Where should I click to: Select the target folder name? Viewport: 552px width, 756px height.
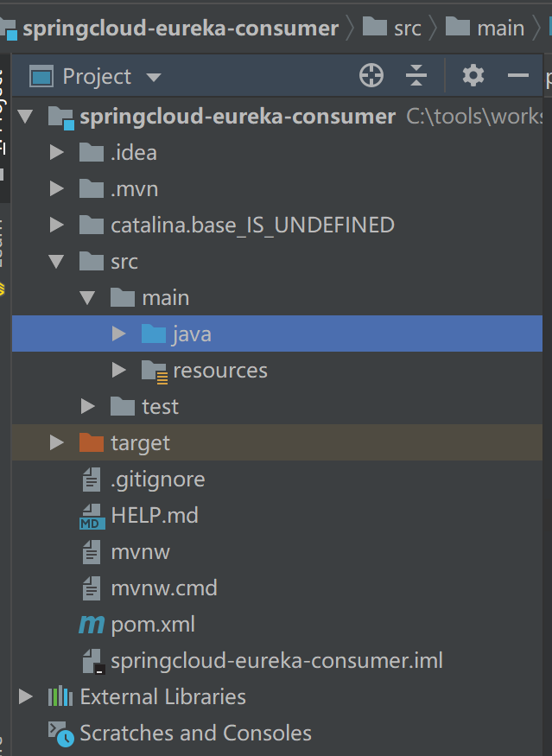coord(140,443)
